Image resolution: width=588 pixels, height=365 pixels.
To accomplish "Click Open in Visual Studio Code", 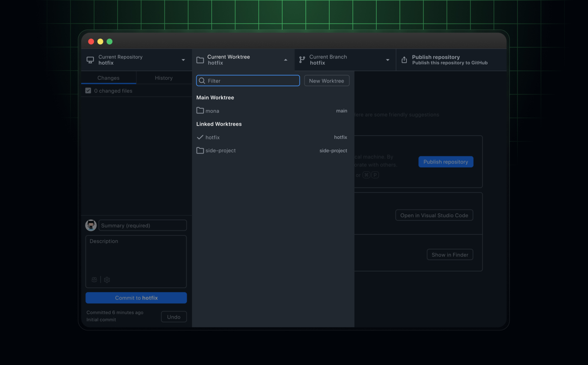I will (x=434, y=215).
